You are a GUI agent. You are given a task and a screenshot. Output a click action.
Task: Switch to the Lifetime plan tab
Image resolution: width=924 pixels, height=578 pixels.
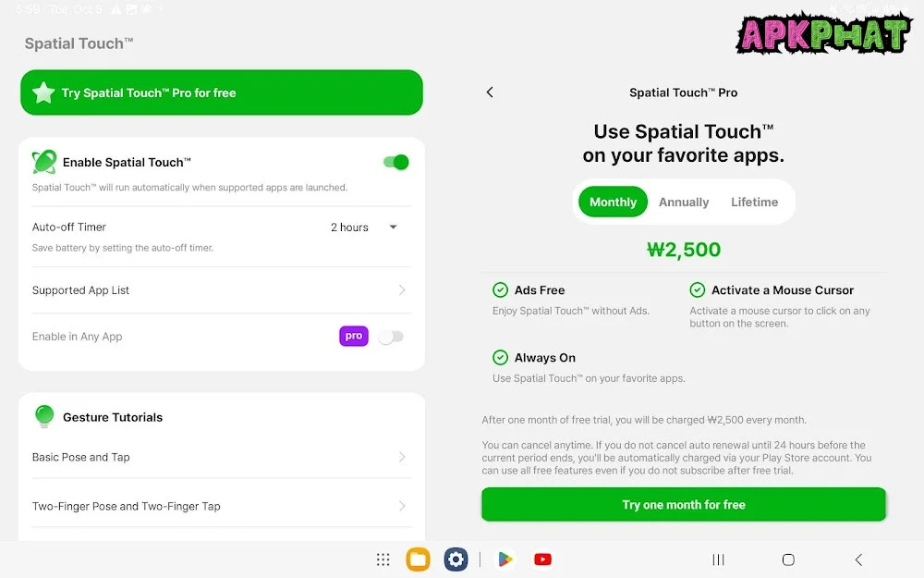point(754,203)
